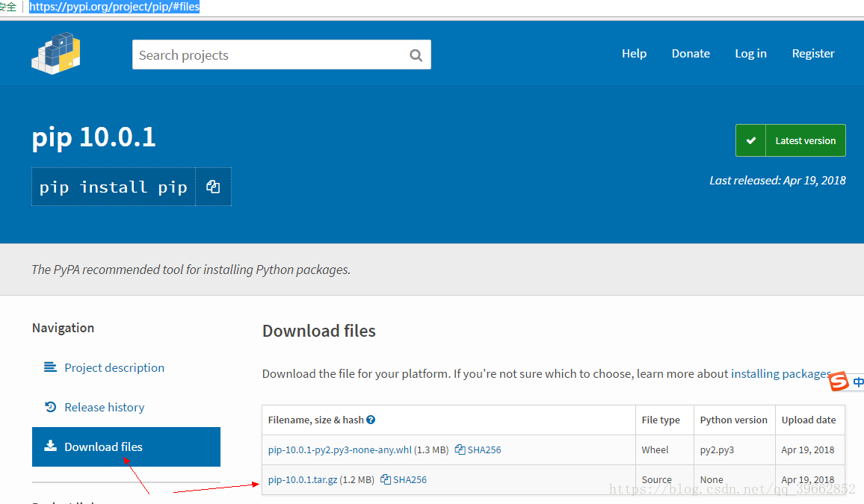Select the Project description tab
The height and width of the screenshot is (504, 864).
[114, 367]
